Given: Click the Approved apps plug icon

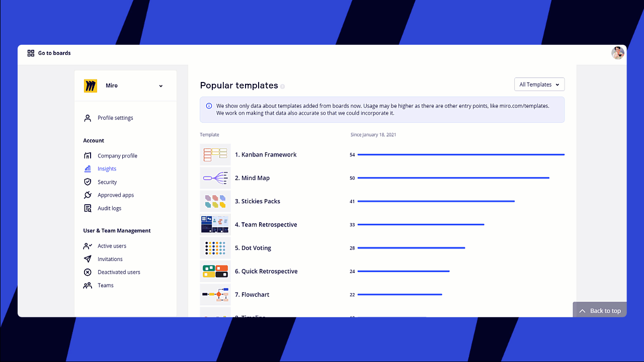Looking at the screenshot, I should coord(88,195).
